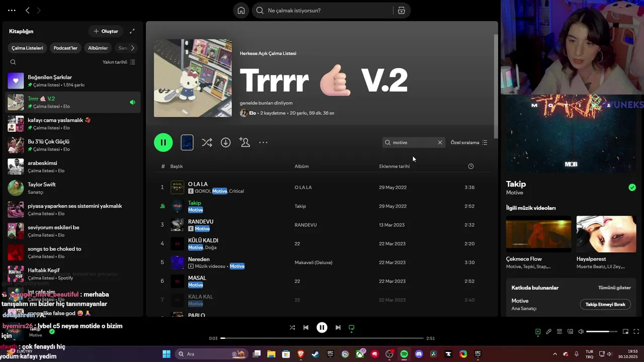644x362 pixels.
Task: Open the three-dot app menu top left
Action: coord(12,10)
